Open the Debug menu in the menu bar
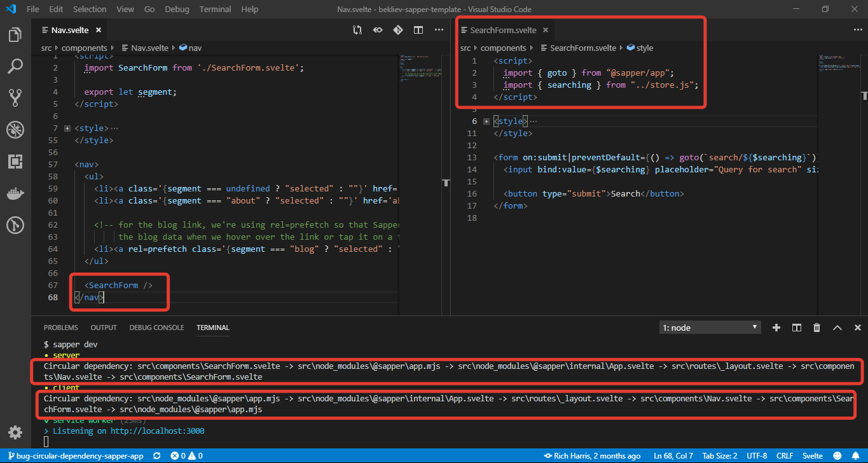 (x=177, y=9)
